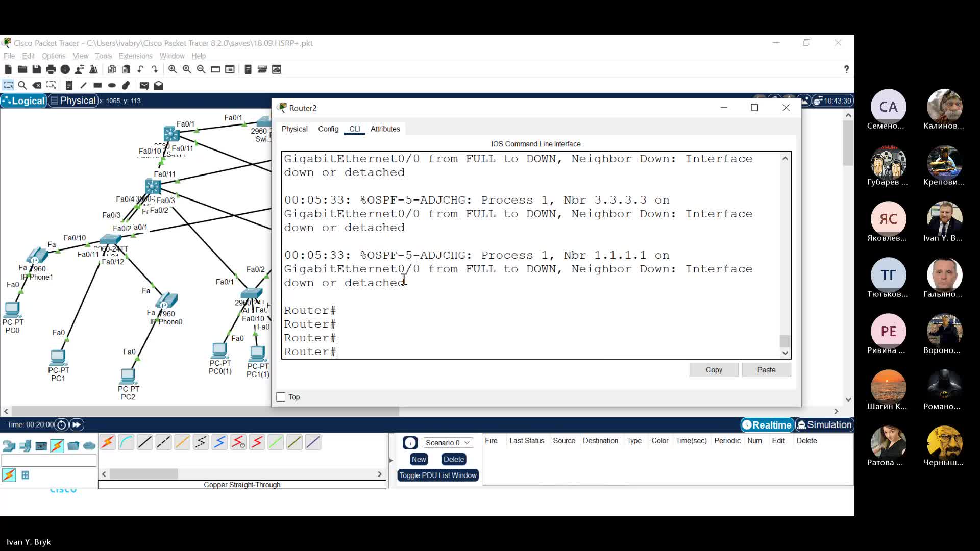Select the Add Complex PDU open-envelope icon
The width and height of the screenshot is (980, 551).
tap(159, 85)
